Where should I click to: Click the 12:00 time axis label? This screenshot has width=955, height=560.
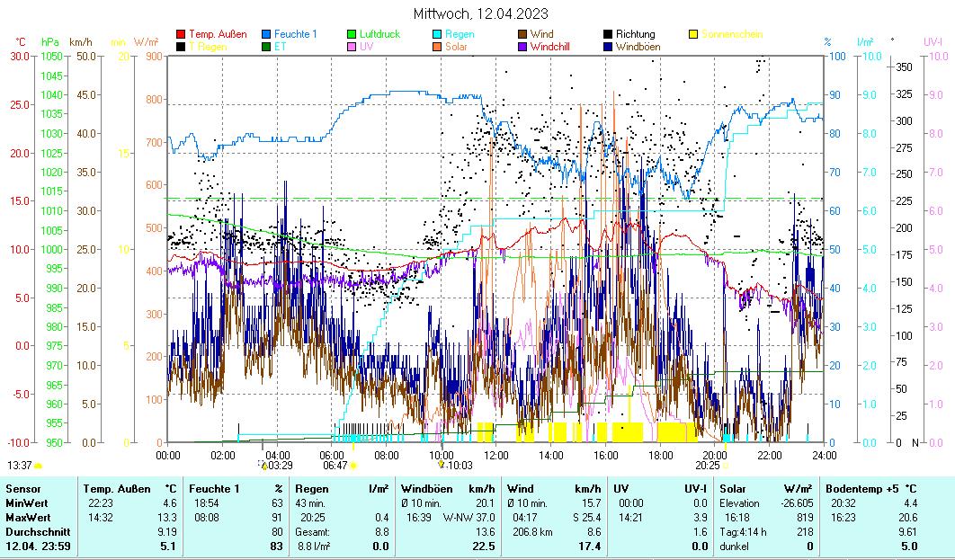tap(495, 455)
